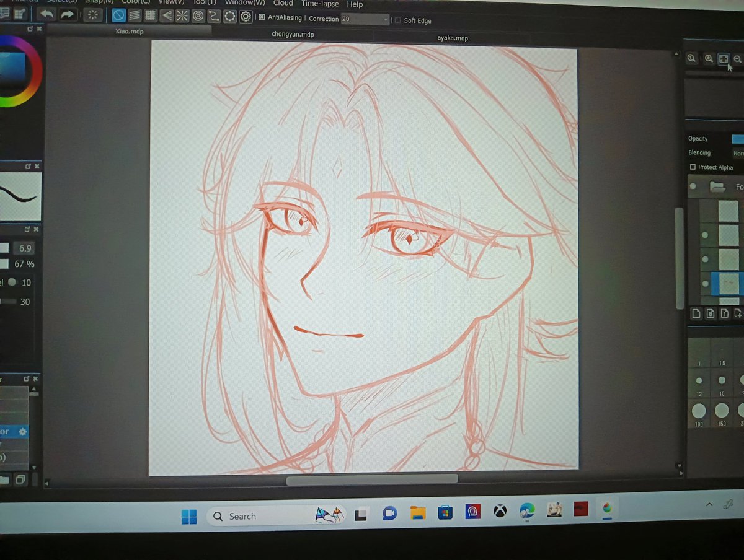Screen dimensions: 744x560
Task: Open the Window(W) menu
Action: tap(245, 2)
